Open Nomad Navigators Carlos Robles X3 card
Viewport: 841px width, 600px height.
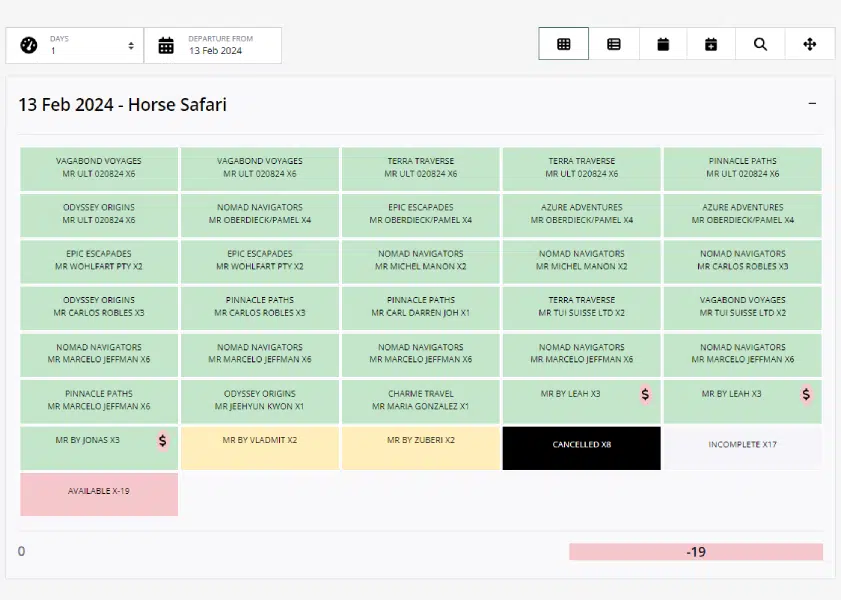[x=742, y=262]
